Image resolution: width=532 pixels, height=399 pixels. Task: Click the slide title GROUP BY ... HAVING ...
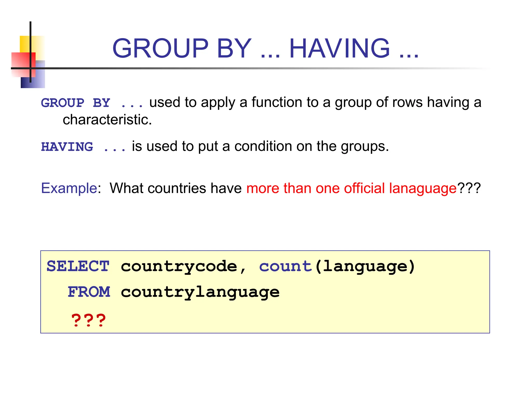[x=265, y=48]
